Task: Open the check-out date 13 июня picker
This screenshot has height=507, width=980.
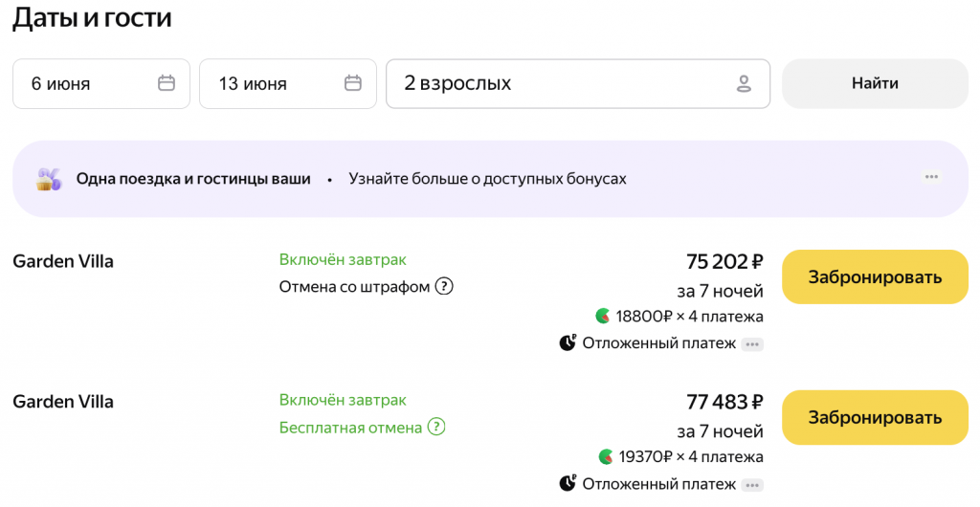Action: click(x=273, y=84)
